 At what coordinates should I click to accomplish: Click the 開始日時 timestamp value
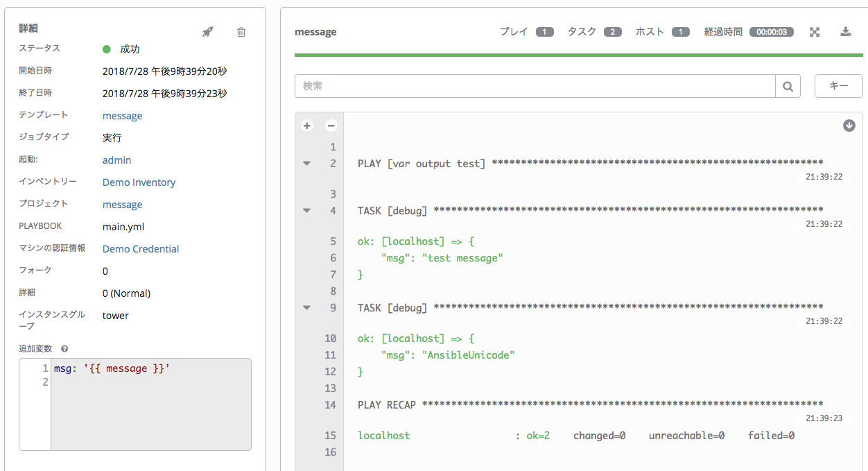click(x=164, y=71)
